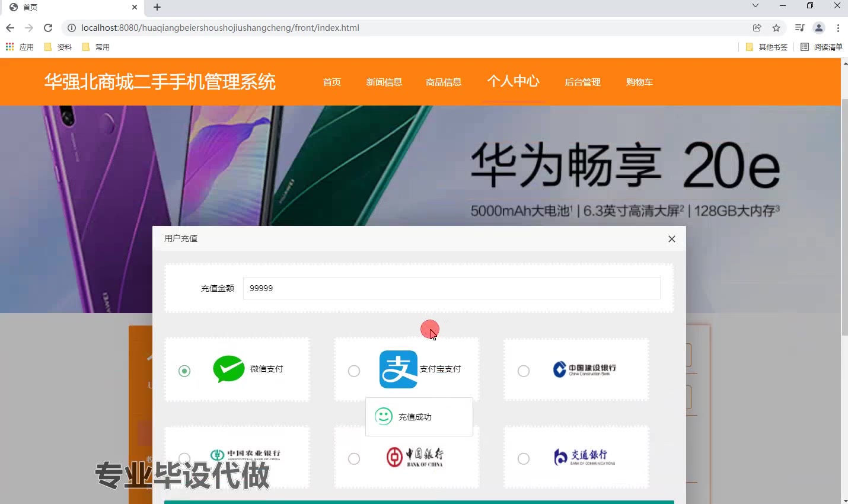Select the 支付宝支付 radio button

click(x=354, y=371)
